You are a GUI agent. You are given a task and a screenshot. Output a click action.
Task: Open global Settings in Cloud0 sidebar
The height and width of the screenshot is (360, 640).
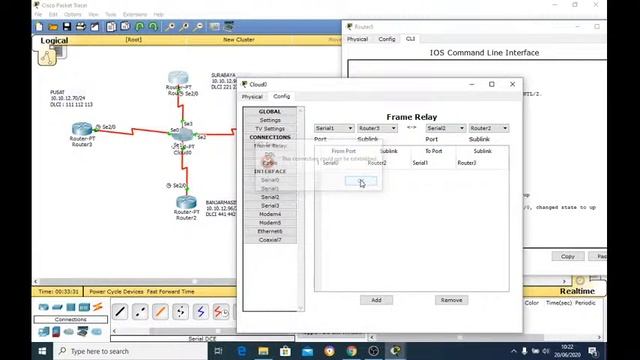click(270, 120)
